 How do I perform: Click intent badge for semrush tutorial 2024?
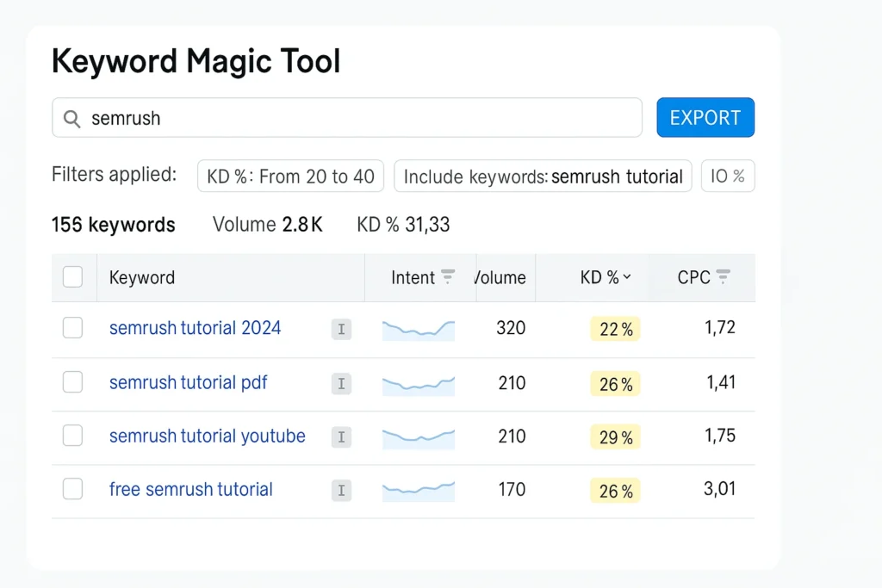(x=341, y=329)
